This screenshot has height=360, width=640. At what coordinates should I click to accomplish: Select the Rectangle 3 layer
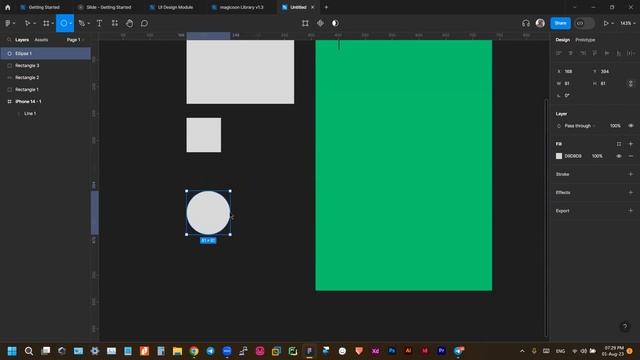45,65
